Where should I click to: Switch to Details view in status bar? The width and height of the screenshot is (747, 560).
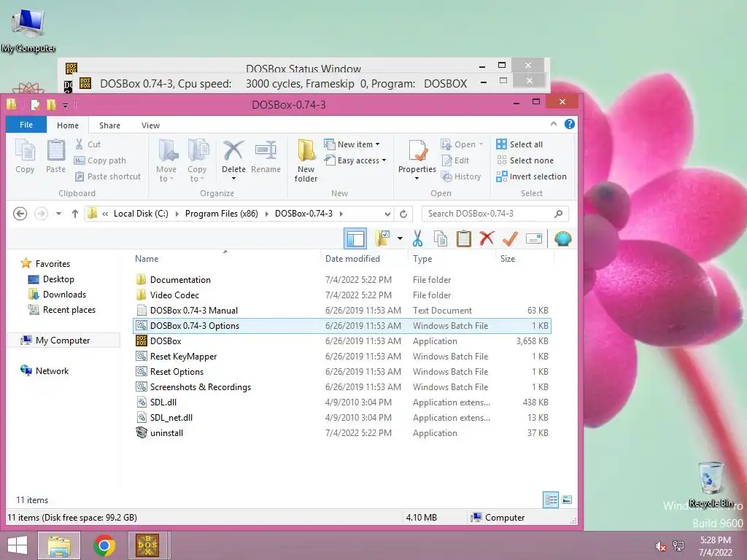pyautogui.click(x=551, y=499)
